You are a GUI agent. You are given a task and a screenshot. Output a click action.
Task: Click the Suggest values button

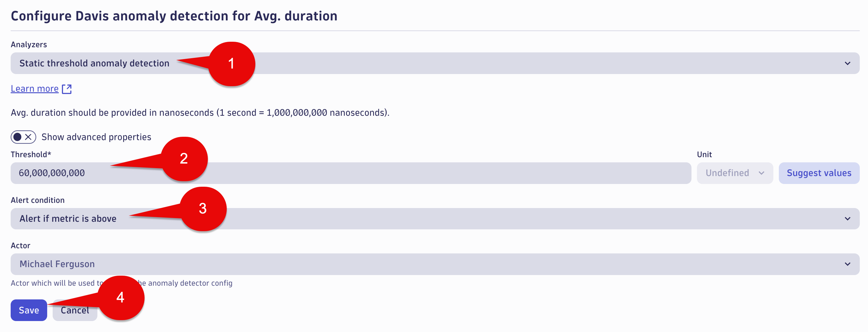point(819,173)
